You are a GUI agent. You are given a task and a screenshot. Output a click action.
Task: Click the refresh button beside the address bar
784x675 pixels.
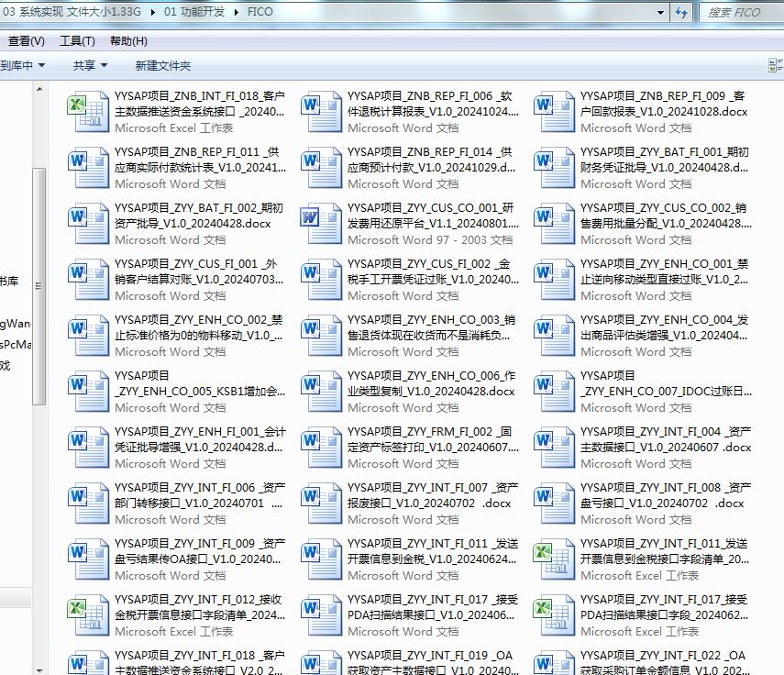click(x=681, y=12)
